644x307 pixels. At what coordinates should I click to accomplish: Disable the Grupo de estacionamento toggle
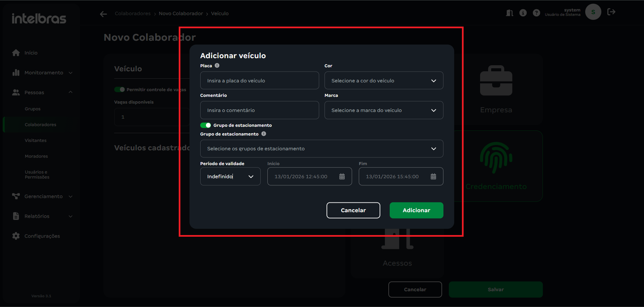coord(206,125)
